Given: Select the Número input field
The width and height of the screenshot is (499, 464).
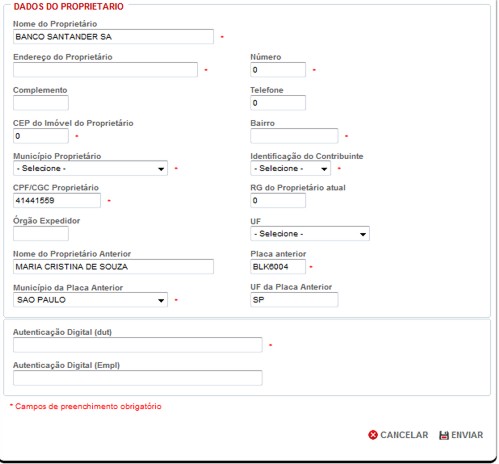Looking at the screenshot, I should 278,70.
